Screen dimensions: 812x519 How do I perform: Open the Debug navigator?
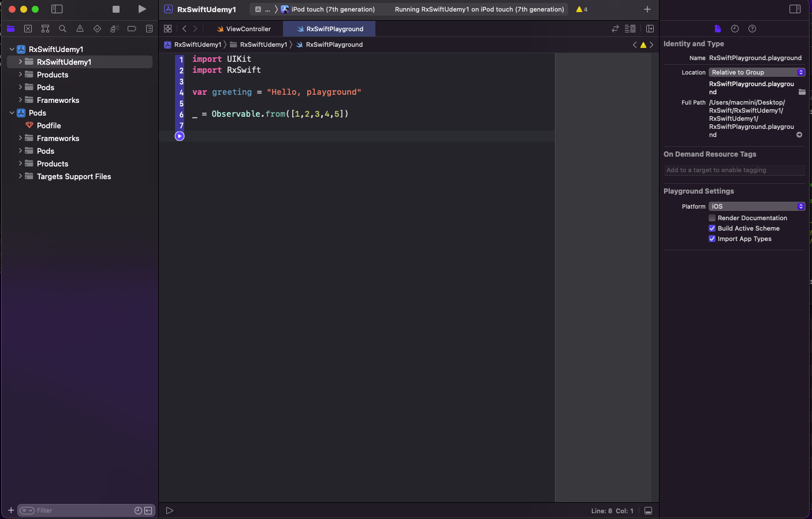pos(114,28)
